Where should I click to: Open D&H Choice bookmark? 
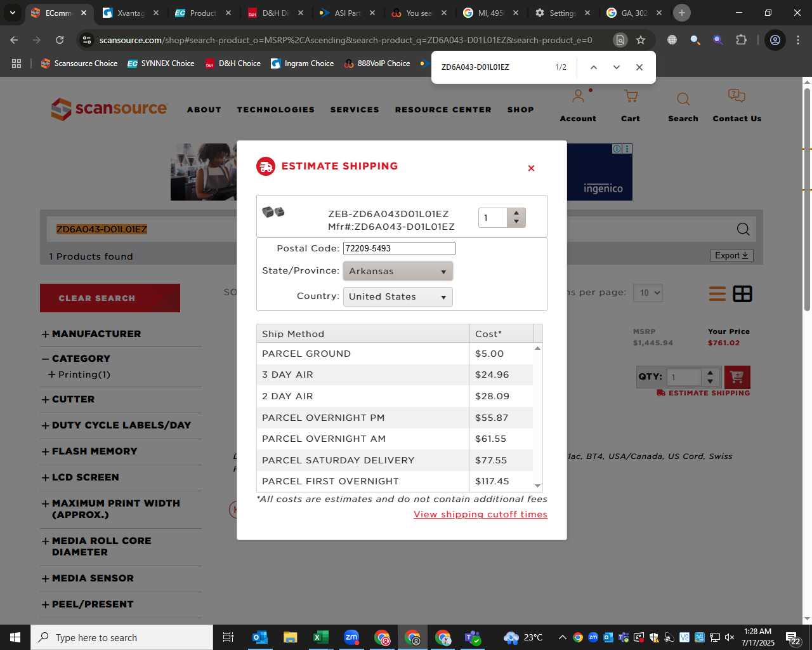click(x=233, y=63)
